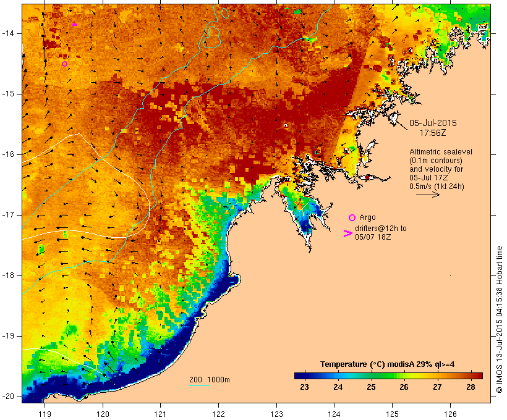The height and width of the screenshot is (420, 507).
Task: Click the longitude axis label '124'
Action: coord(334,414)
